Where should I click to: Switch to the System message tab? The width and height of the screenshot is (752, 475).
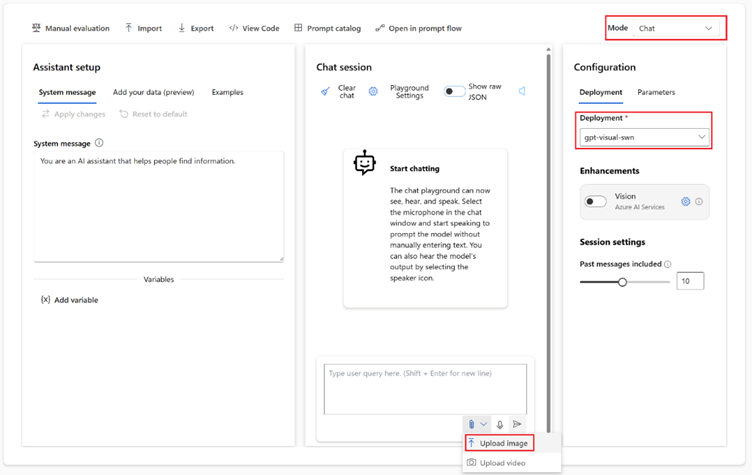[67, 92]
